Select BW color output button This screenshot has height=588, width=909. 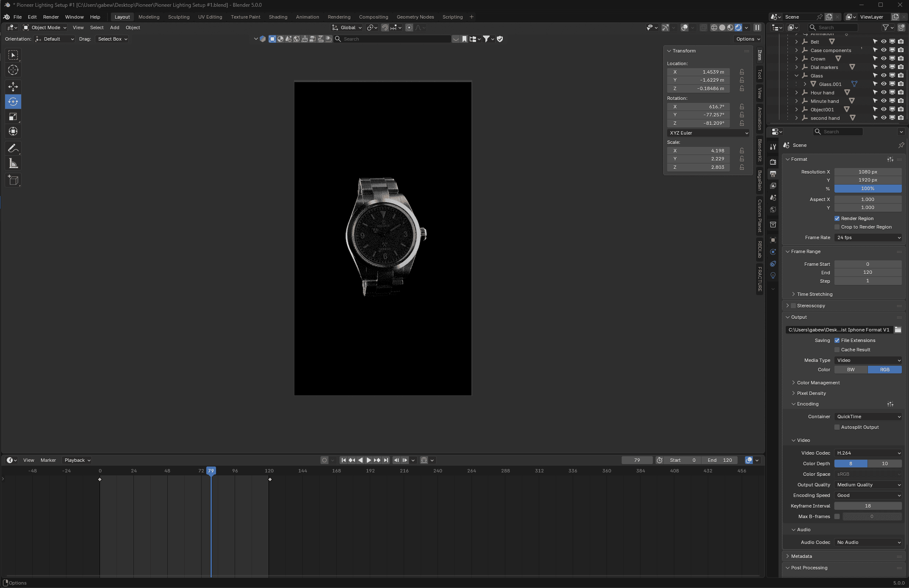click(x=851, y=370)
